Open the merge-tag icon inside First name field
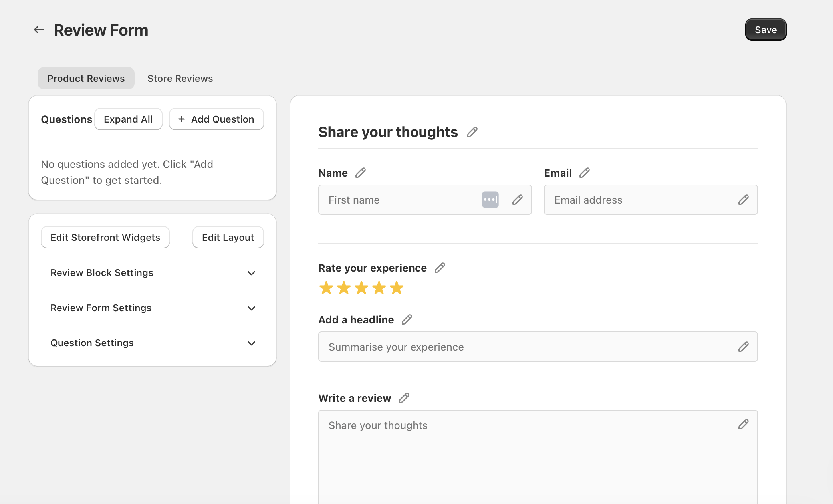 [x=490, y=200]
